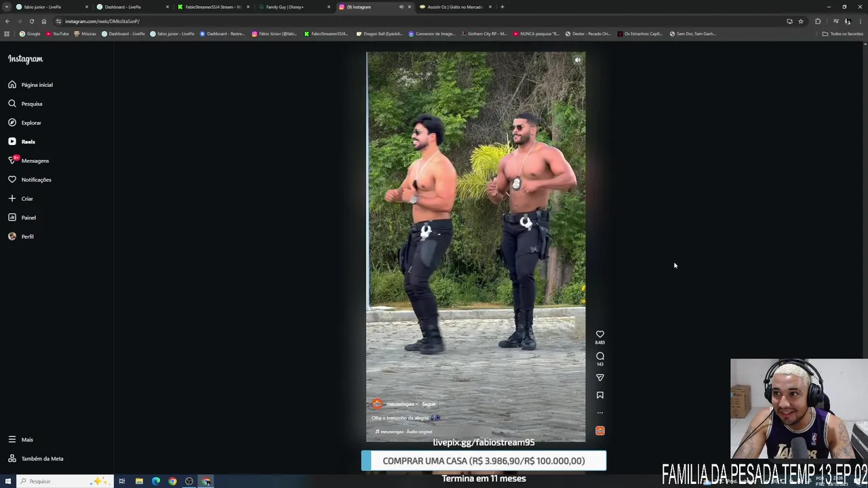Open meuswingao avatar on the reel

[377, 404]
